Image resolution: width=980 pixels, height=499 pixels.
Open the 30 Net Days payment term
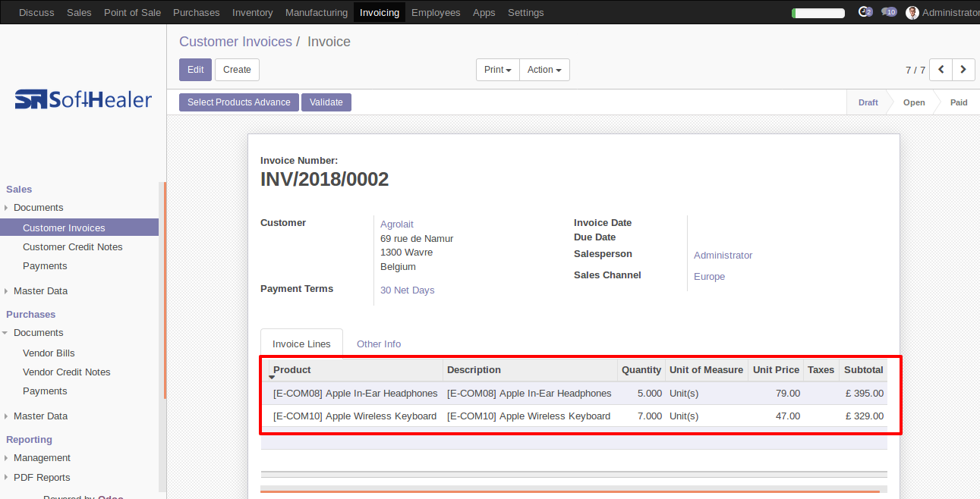coord(408,290)
